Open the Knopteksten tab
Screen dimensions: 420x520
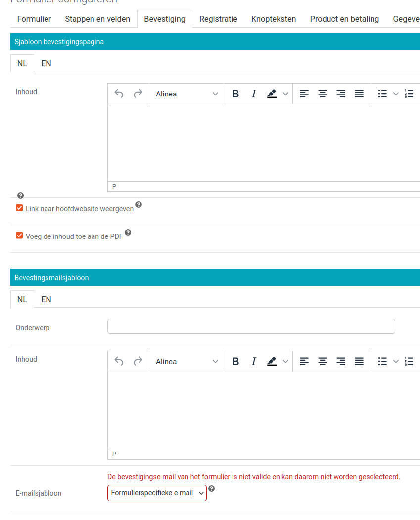pyautogui.click(x=274, y=19)
